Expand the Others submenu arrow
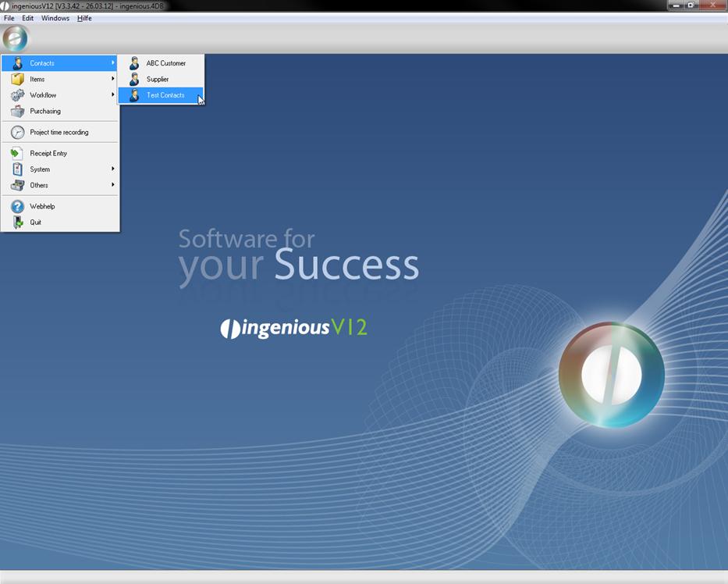This screenshot has height=584, width=728. [112, 185]
